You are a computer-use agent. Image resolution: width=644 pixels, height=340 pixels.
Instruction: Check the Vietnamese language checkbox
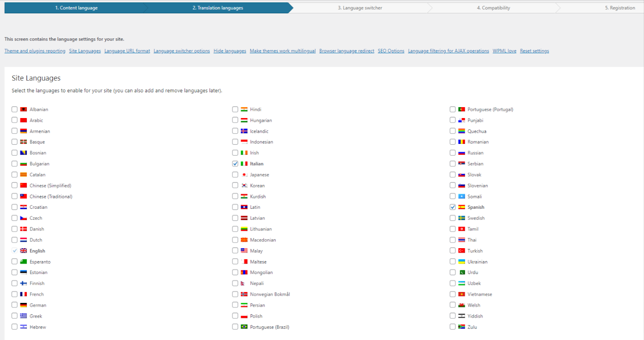[453, 294]
